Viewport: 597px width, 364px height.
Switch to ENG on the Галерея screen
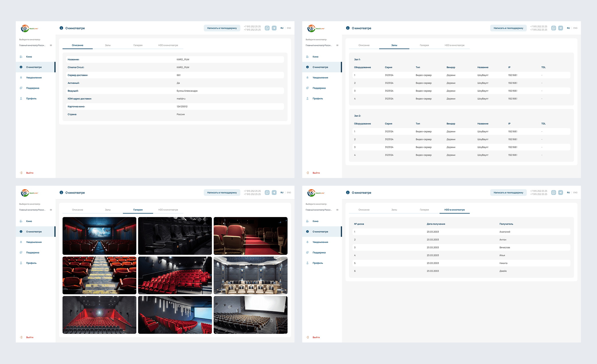(x=289, y=193)
